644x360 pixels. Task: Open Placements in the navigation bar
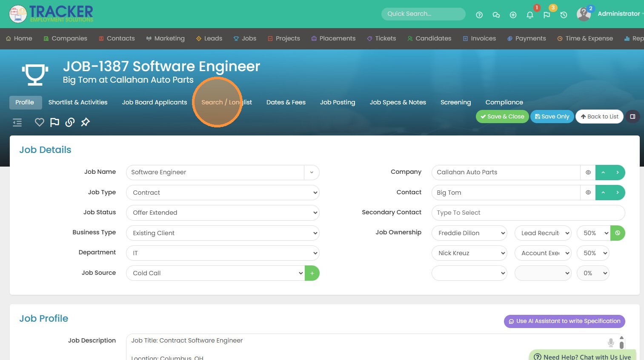coord(333,38)
